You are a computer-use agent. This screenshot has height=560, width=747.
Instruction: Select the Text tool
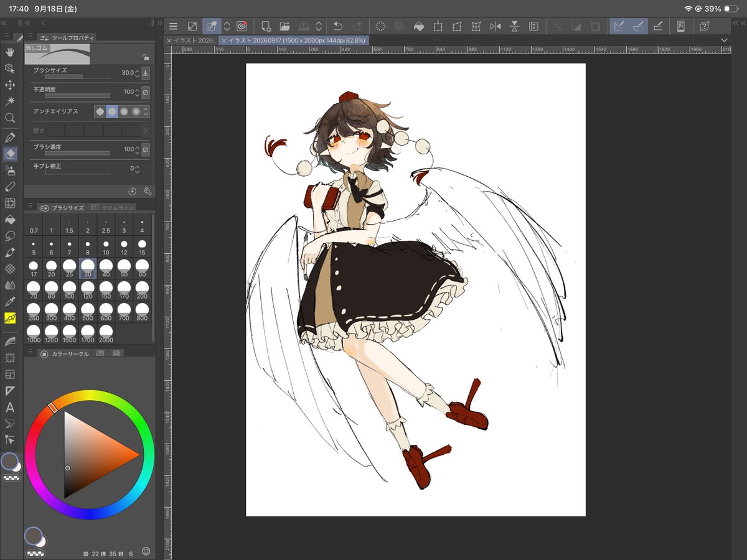point(10,408)
